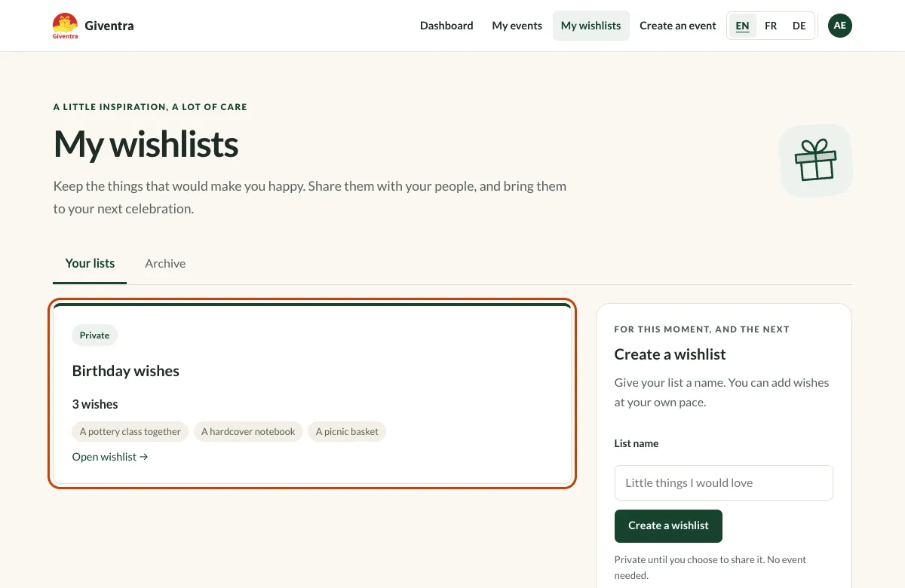Select the Your lists tab
Viewport: 905px width, 588px height.
click(90, 263)
